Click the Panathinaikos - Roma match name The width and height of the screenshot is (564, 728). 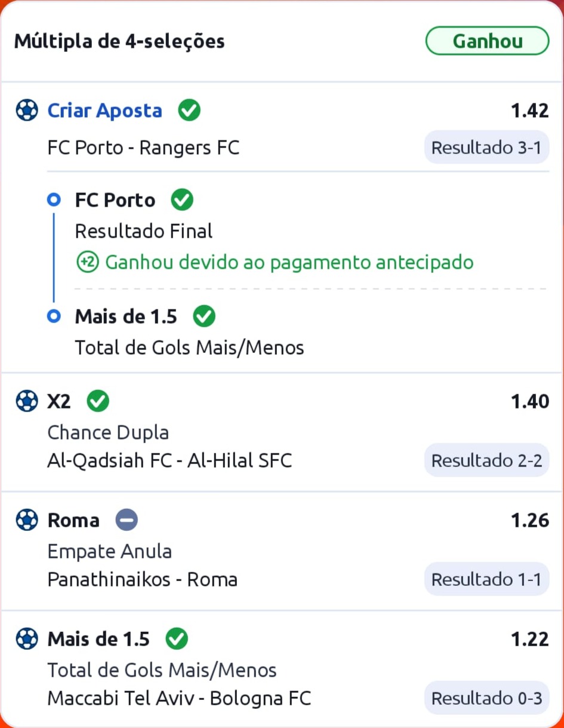point(142,579)
